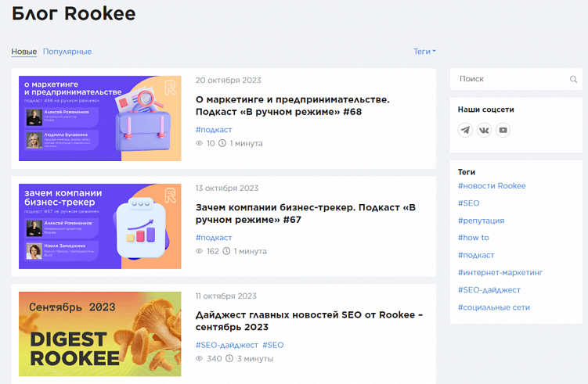
Task: Filter by #социальные сети sidebar tag
Action: (x=494, y=307)
